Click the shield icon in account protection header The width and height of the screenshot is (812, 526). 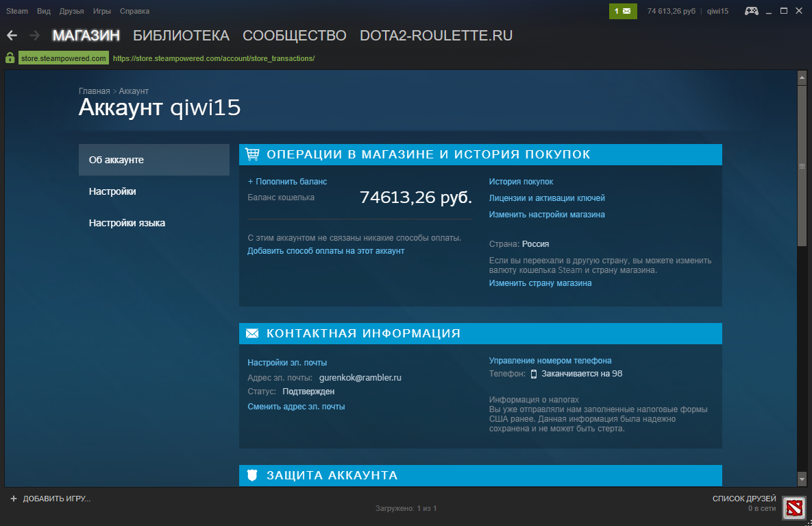pyautogui.click(x=252, y=475)
